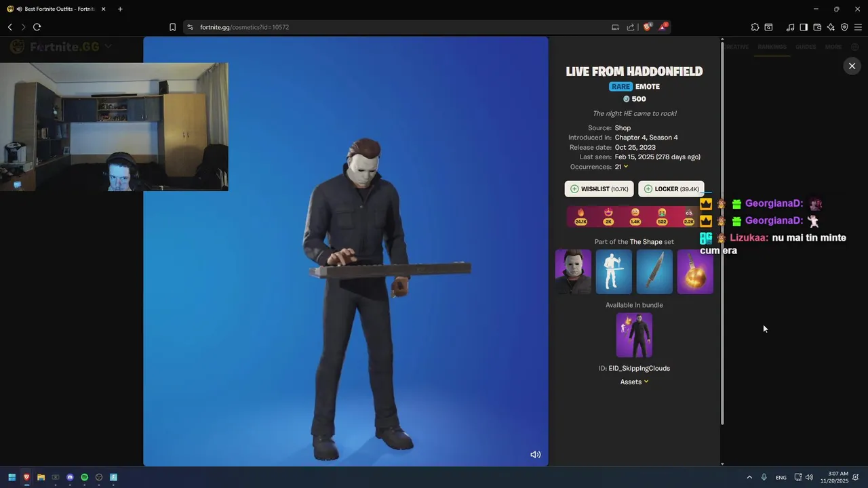Open the Fortnite taskbar icon
The image size is (868, 488).
[x=113, y=477]
